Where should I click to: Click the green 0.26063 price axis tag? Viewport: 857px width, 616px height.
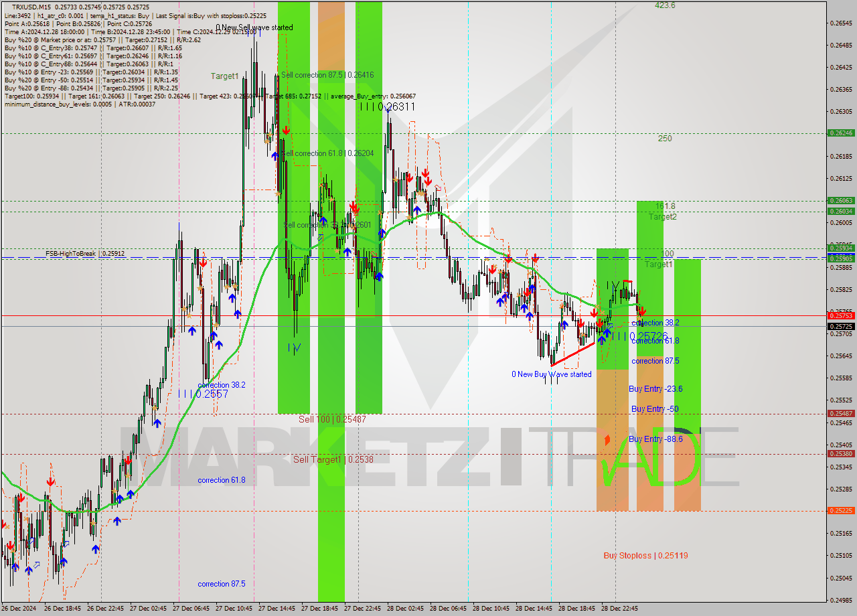point(841,200)
